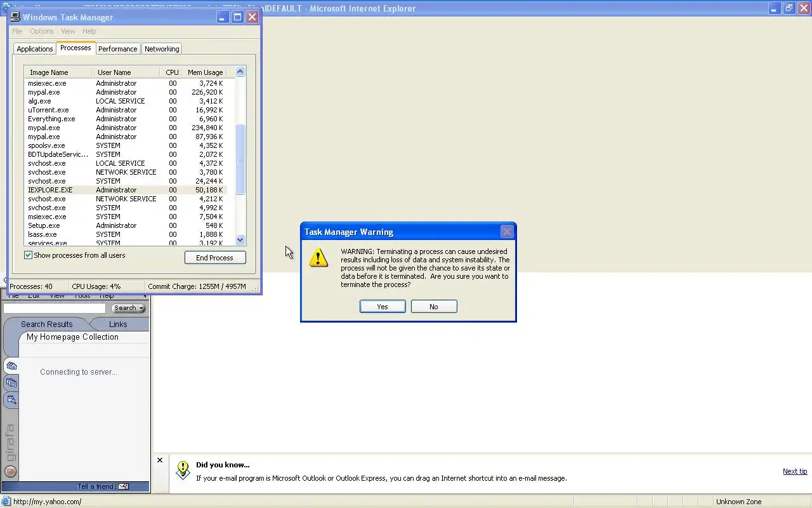This screenshot has width=812, height=508.
Task: Select mypal.exe using 226,920 K memory
Action: 126,92
